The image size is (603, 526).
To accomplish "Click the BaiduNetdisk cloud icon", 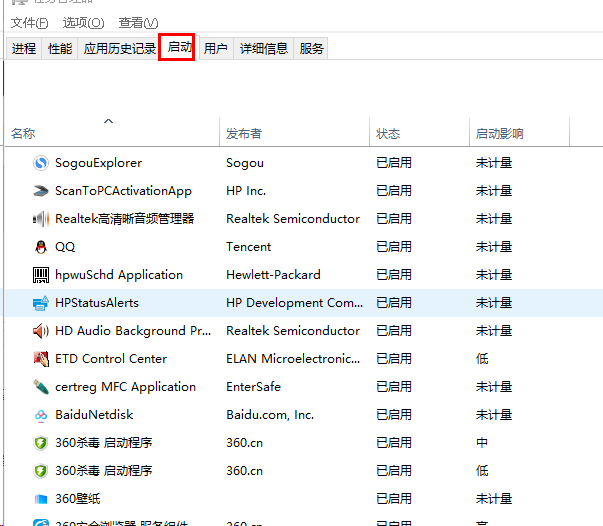I will tap(41, 415).
